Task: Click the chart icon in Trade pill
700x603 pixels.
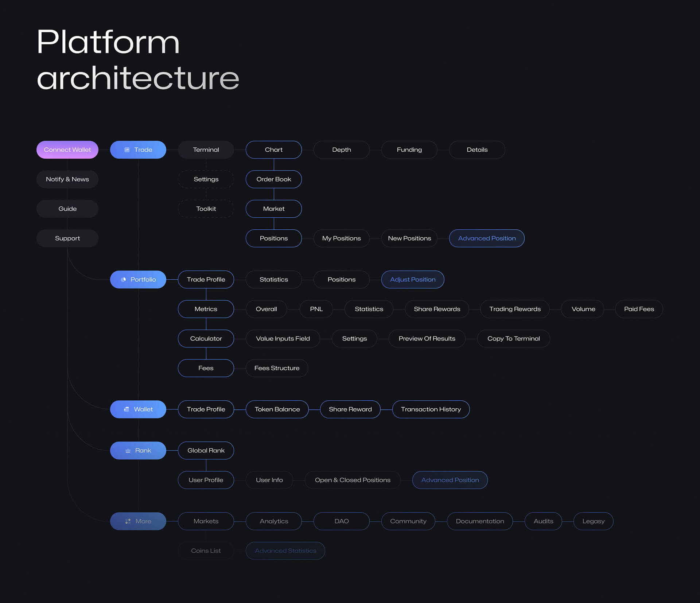Action: (127, 150)
